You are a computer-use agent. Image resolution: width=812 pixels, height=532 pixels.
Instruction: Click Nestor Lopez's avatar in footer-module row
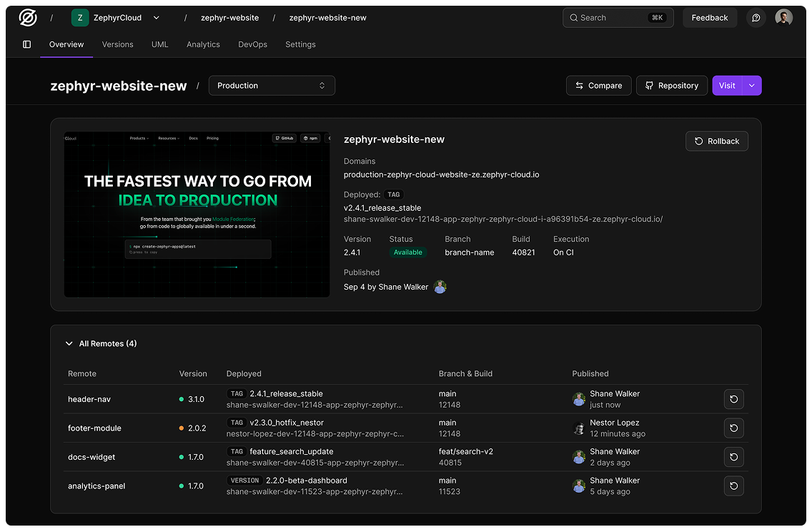point(578,428)
